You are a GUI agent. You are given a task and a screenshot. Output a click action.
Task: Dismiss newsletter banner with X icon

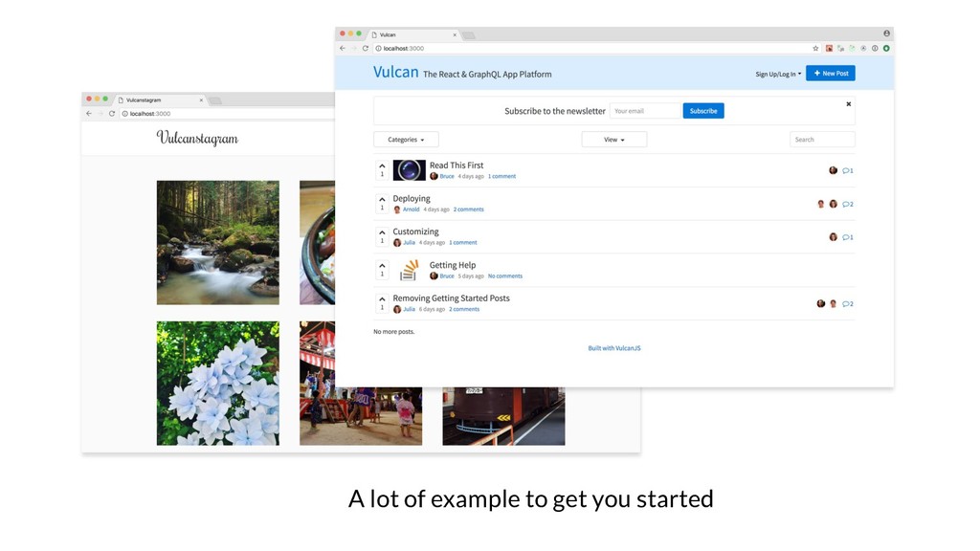click(849, 104)
